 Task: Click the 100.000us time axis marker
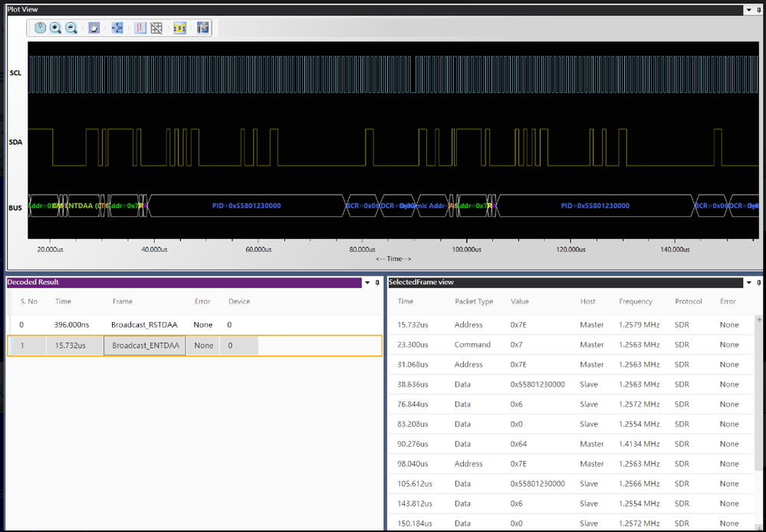point(466,249)
